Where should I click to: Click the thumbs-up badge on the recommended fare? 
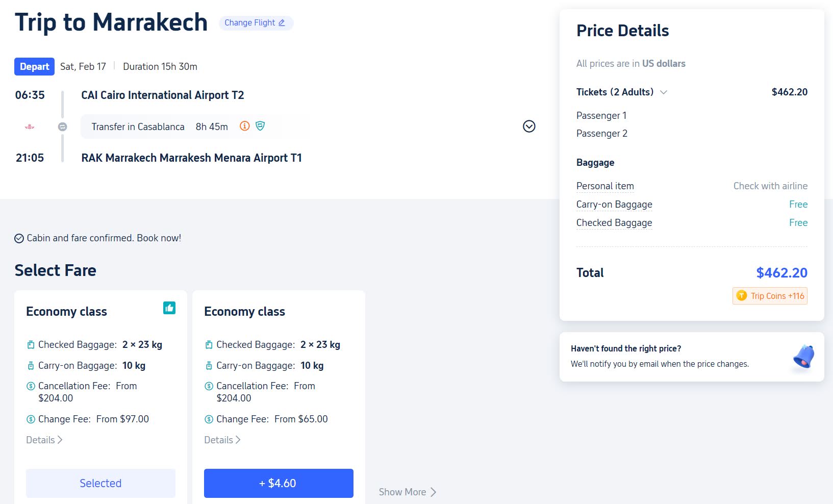168,308
